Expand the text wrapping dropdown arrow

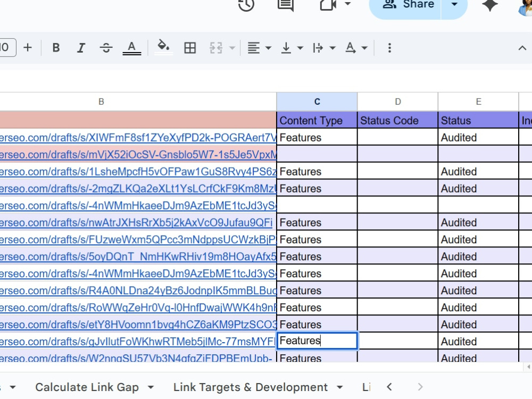pos(332,48)
